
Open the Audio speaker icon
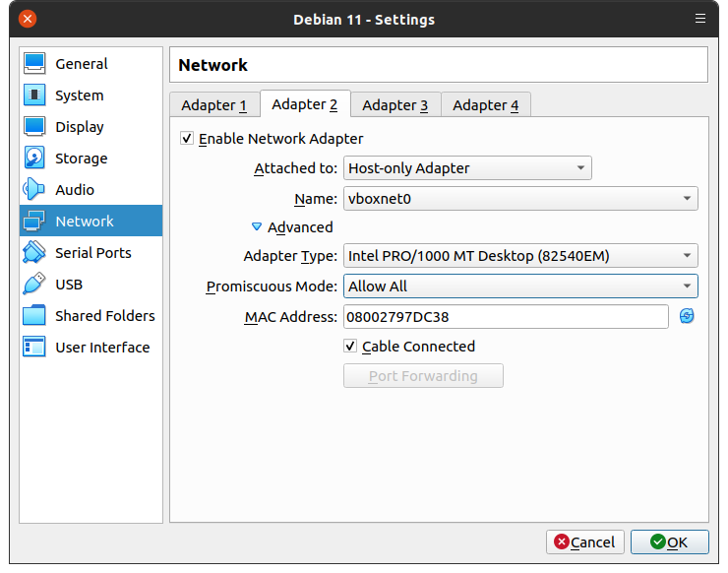34,190
